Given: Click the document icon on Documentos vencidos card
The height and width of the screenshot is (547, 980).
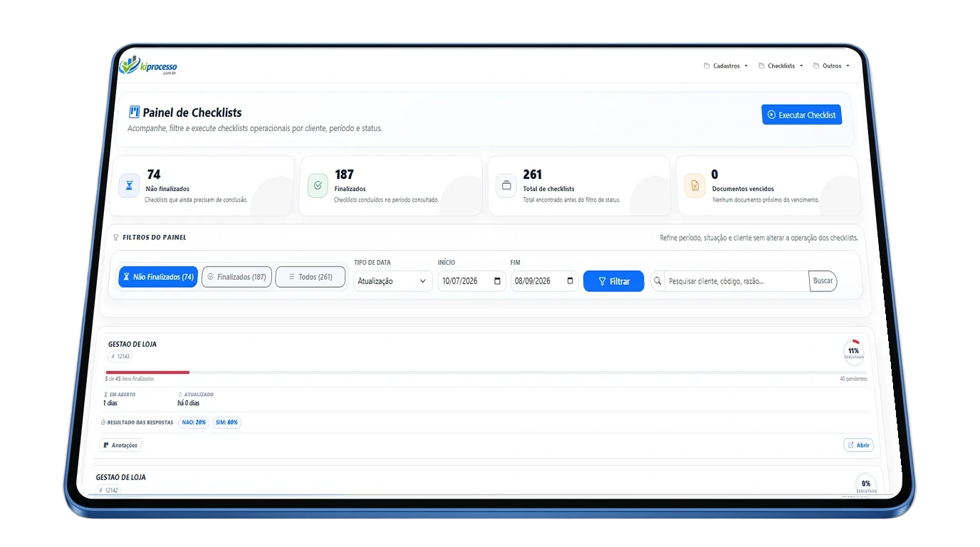Looking at the screenshot, I should click(x=695, y=185).
